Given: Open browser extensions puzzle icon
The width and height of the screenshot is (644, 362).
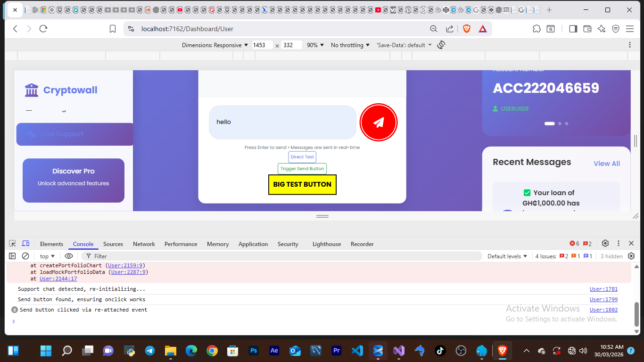Looking at the screenshot, I should (x=537, y=29).
